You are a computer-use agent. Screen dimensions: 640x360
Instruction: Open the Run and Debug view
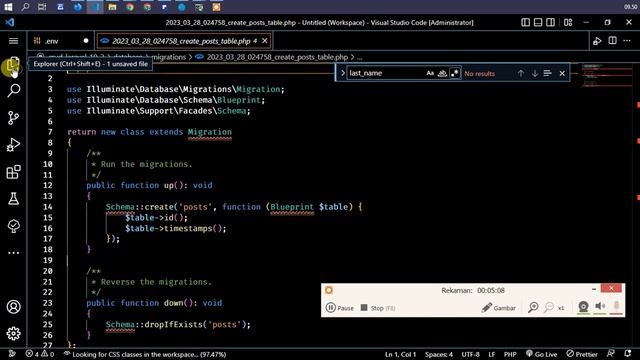click(13, 144)
